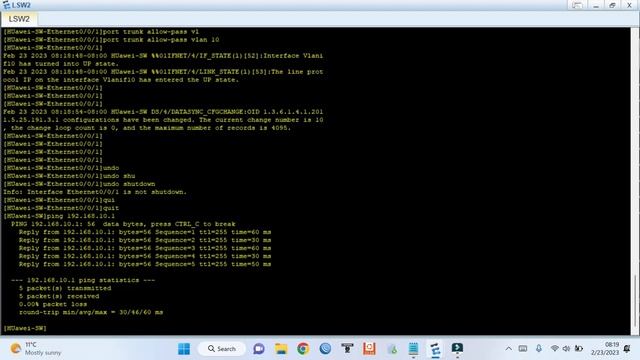Open the webcam app icon in taskbar
Viewport: 640px width, 360px height.
click(347, 349)
